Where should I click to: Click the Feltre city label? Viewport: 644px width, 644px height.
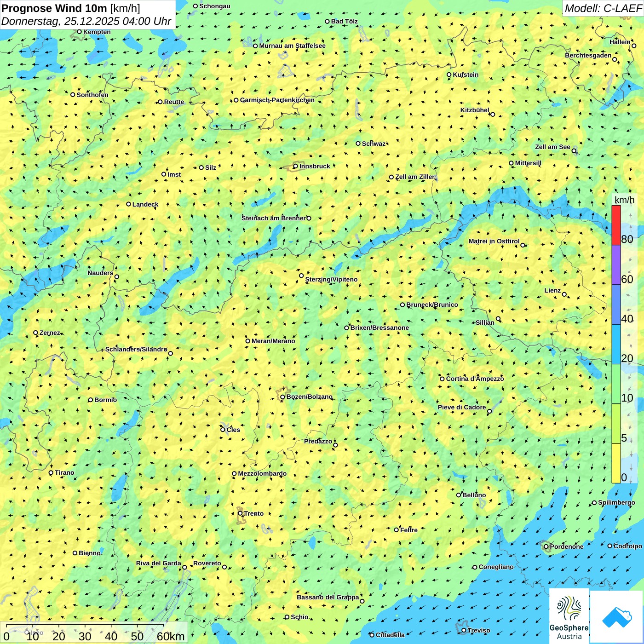click(x=409, y=530)
